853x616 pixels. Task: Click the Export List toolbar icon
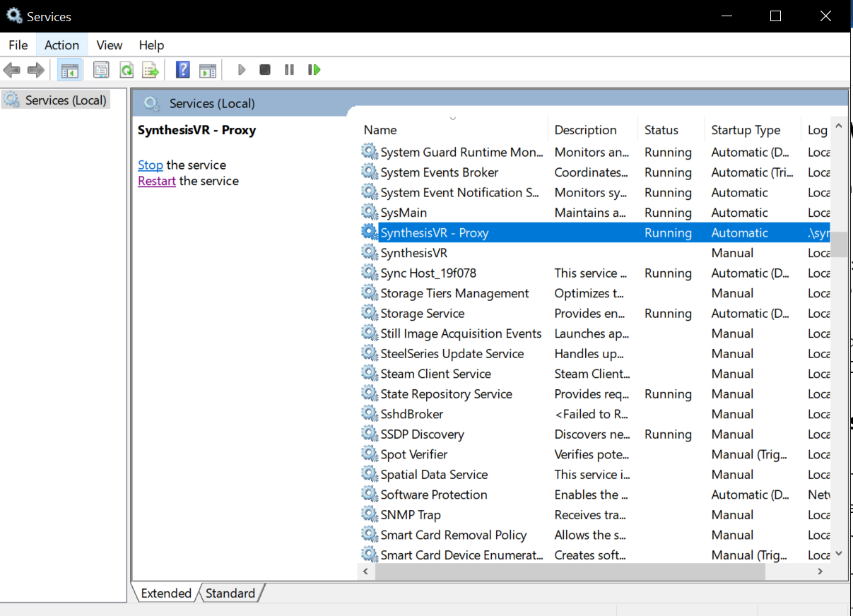tap(151, 70)
